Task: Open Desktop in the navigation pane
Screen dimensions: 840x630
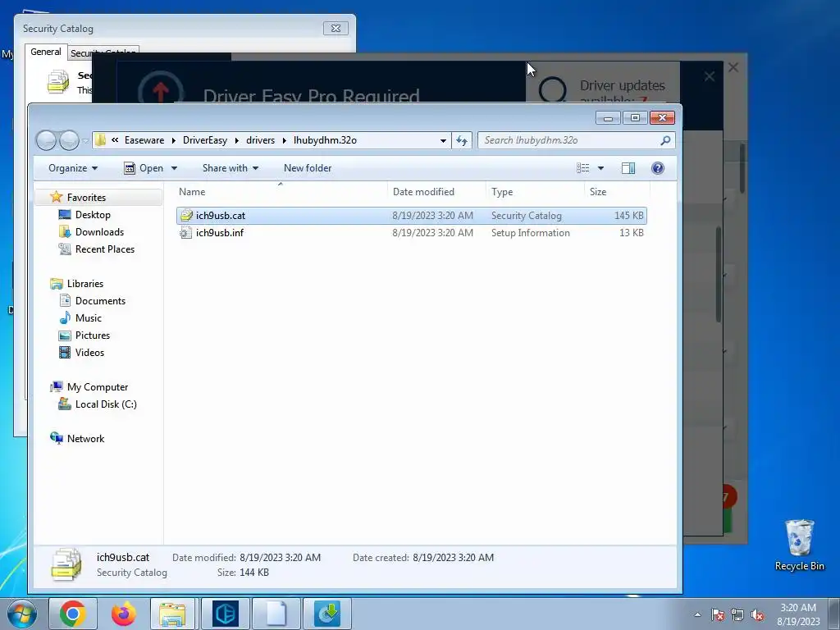Action: (x=93, y=215)
